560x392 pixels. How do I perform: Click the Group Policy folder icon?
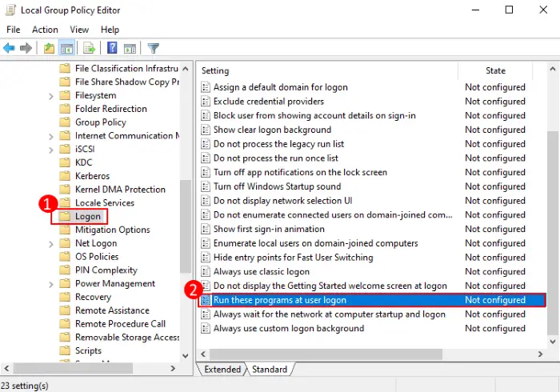point(65,122)
